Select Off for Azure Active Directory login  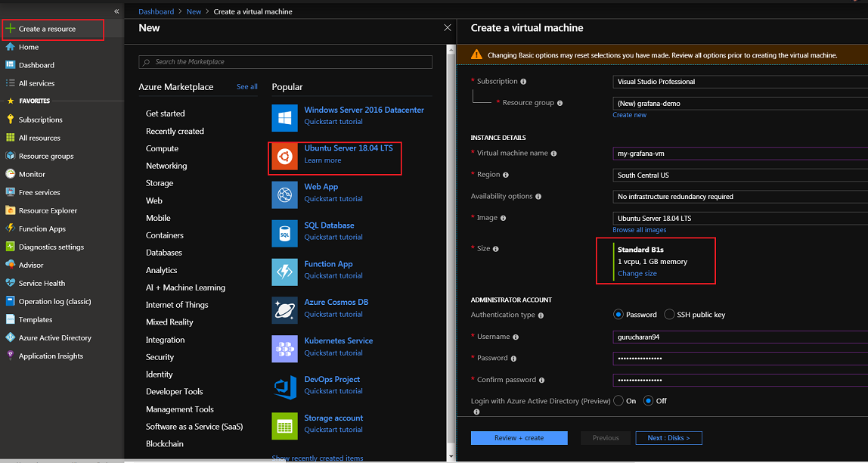[x=648, y=401]
